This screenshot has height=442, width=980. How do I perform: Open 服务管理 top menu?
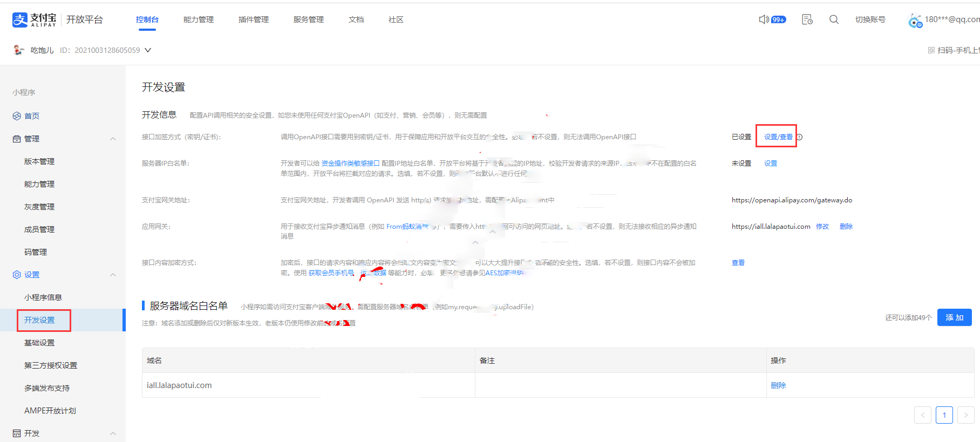point(309,19)
